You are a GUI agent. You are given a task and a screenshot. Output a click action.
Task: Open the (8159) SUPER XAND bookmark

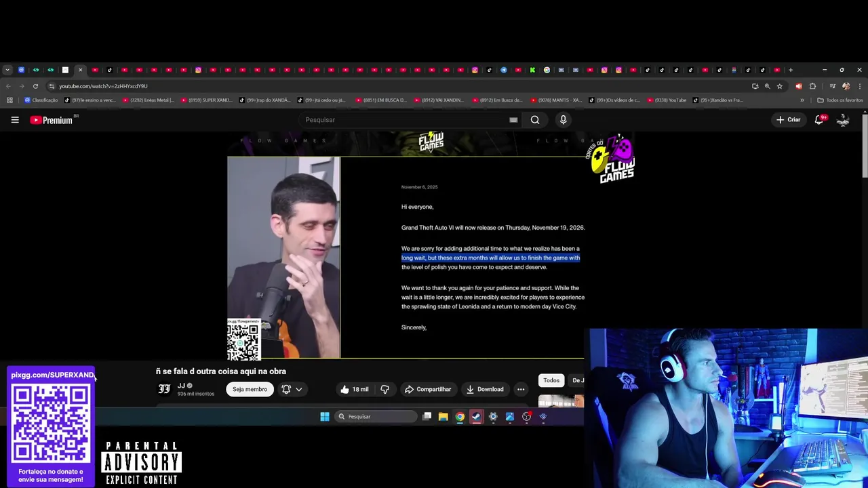[x=207, y=100]
